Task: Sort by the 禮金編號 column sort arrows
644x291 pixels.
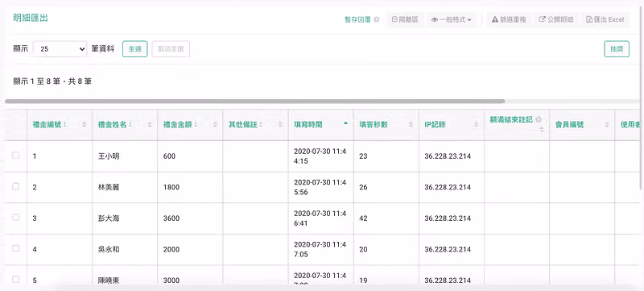Action: (x=85, y=124)
